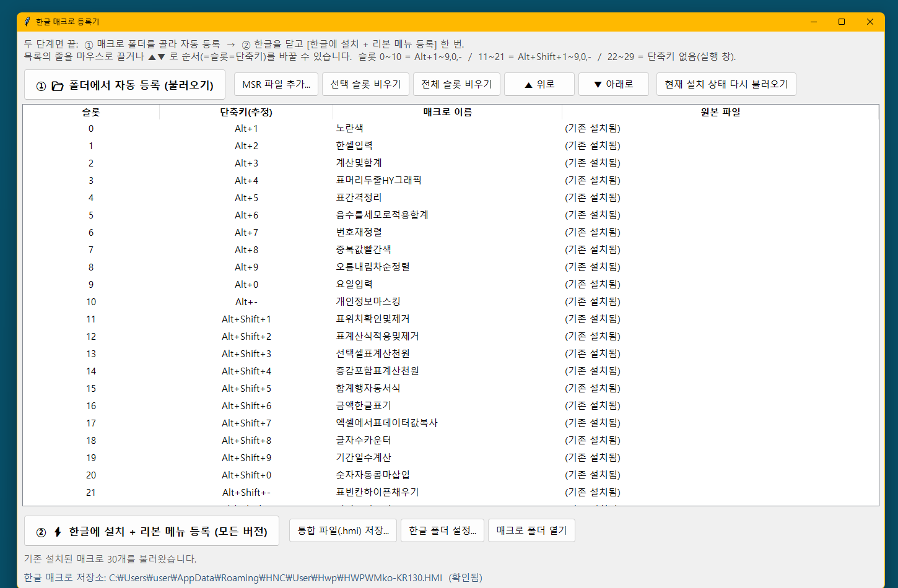The height and width of the screenshot is (588, 898).
Task: Select the 표머리두줄HY그래픽 row
Action: pos(451,181)
